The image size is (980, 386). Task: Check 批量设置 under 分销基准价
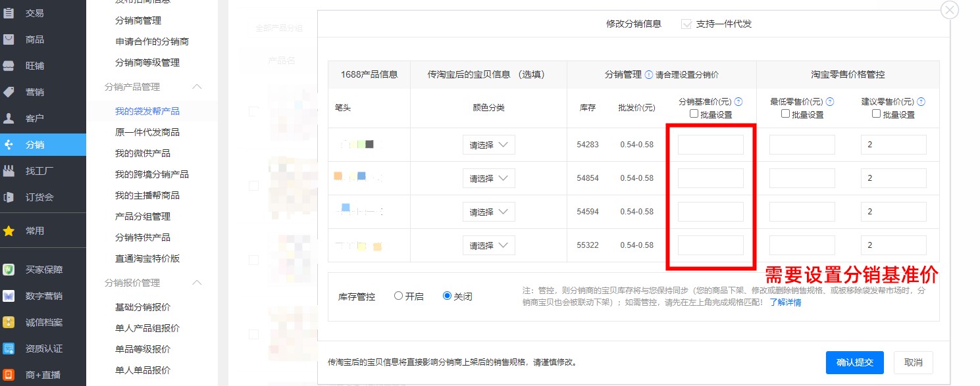tap(694, 114)
